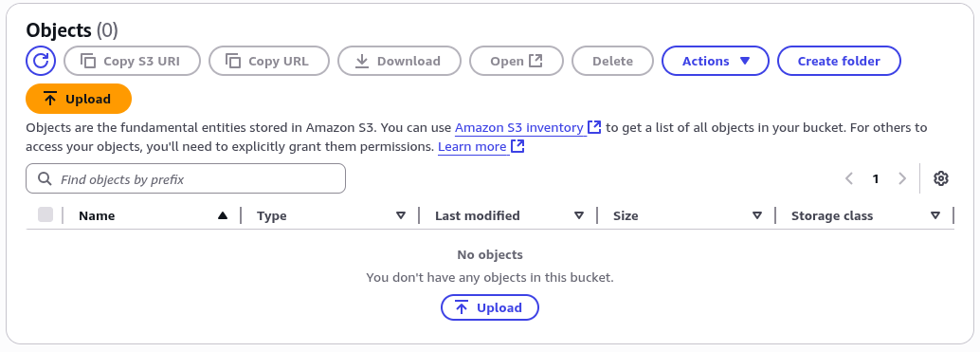Click the Copy S3 URI button
The image size is (980, 352).
tap(132, 61)
